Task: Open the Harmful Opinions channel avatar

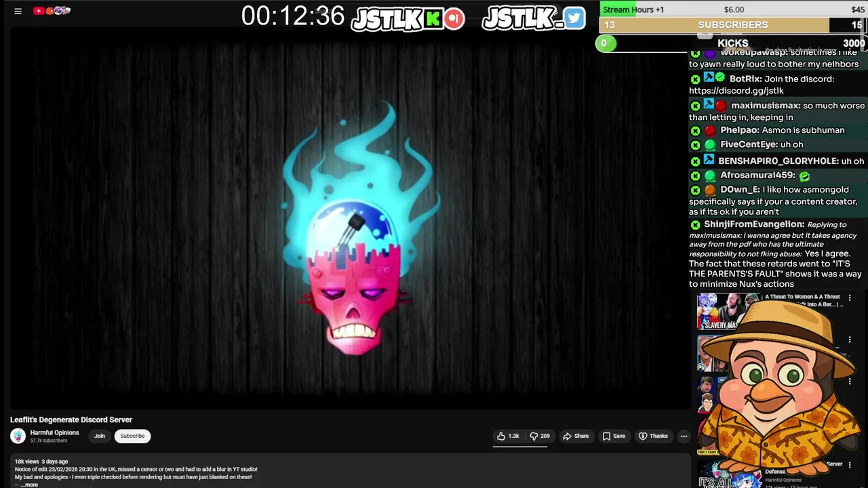Action: (x=18, y=436)
